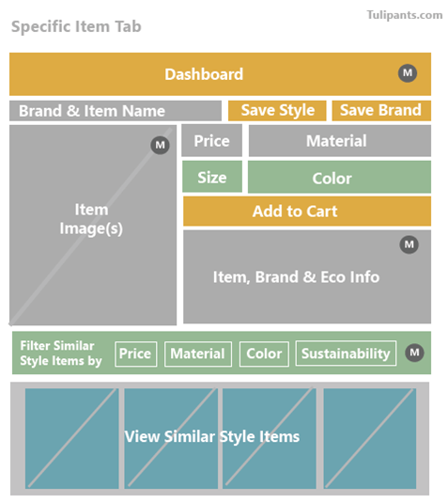Click the Filter Similar Style Items by label
448x503 pixels.
pos(61,354)
